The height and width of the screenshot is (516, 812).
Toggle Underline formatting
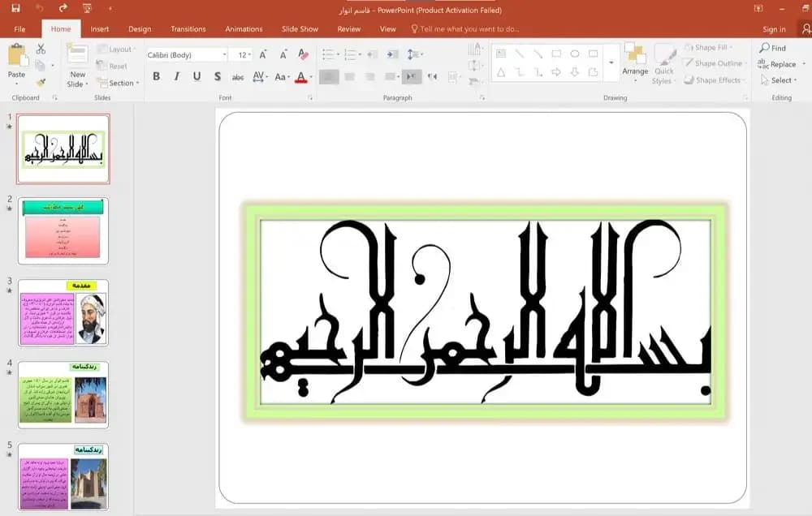click(x=197, y=76)
